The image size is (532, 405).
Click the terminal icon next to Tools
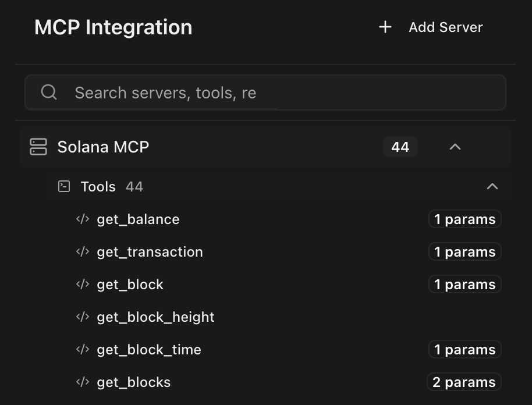(x=65, y=186)
